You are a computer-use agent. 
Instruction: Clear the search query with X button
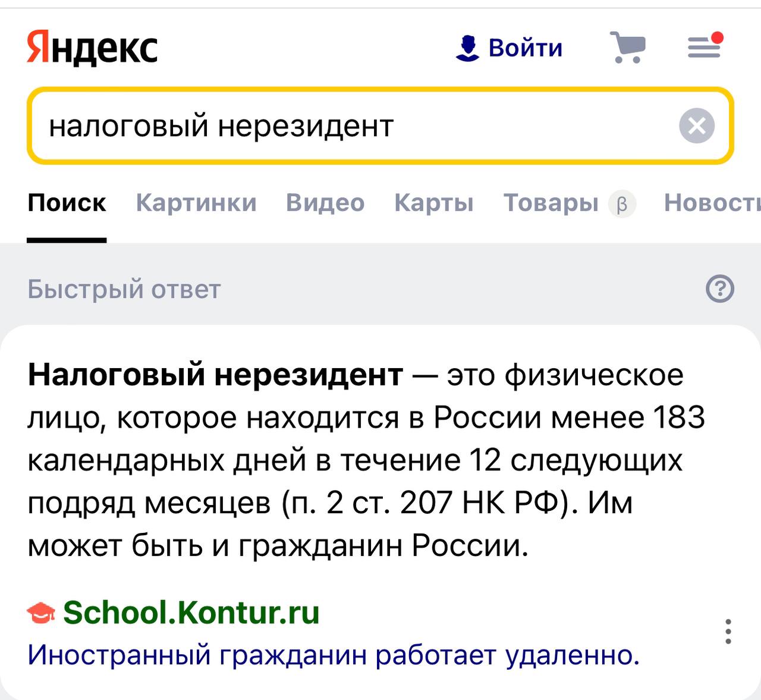pos(696,126)
